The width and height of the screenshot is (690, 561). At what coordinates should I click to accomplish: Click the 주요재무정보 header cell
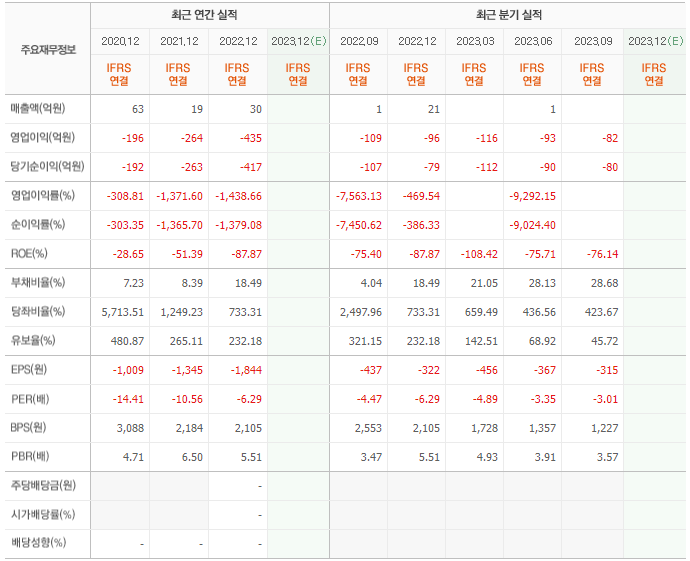coord(48,49)
